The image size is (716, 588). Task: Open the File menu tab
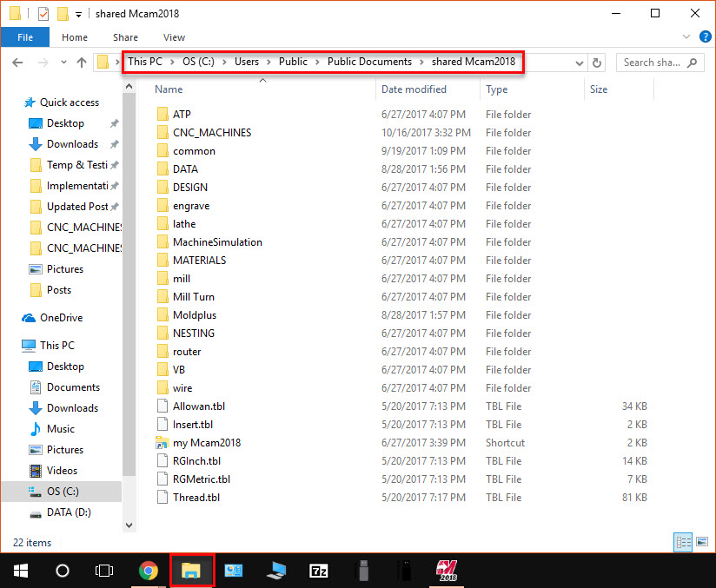coord(25,37)
